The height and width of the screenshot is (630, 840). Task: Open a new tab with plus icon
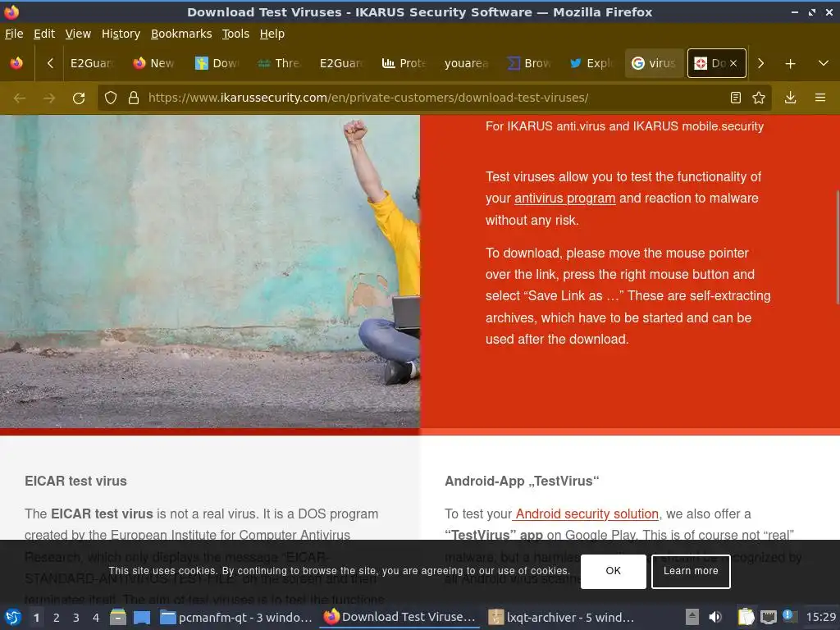[x=790, y=64]
